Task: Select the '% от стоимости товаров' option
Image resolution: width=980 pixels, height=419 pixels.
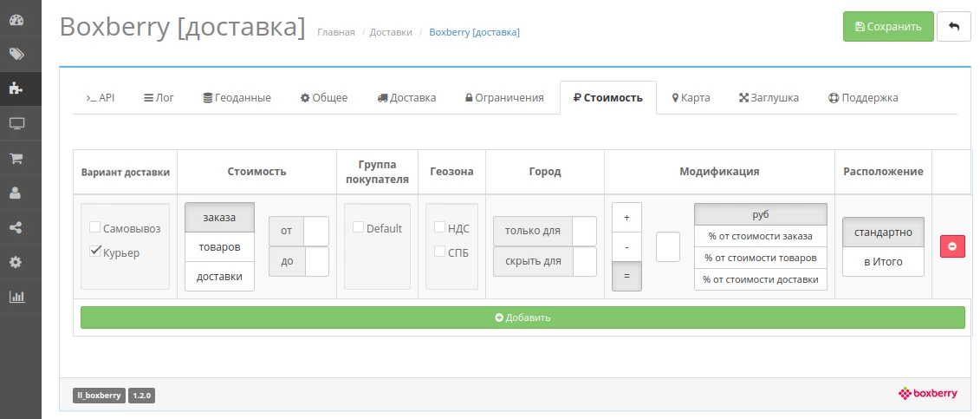Action: point(761,258)
